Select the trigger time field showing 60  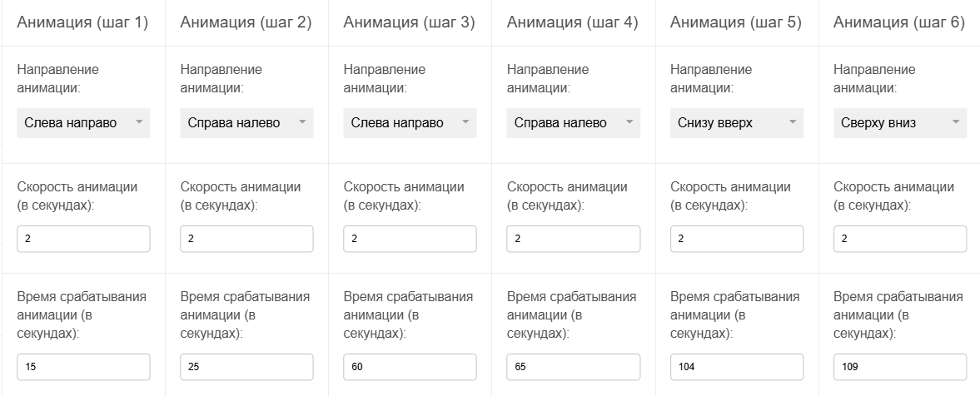coord(410,367)
